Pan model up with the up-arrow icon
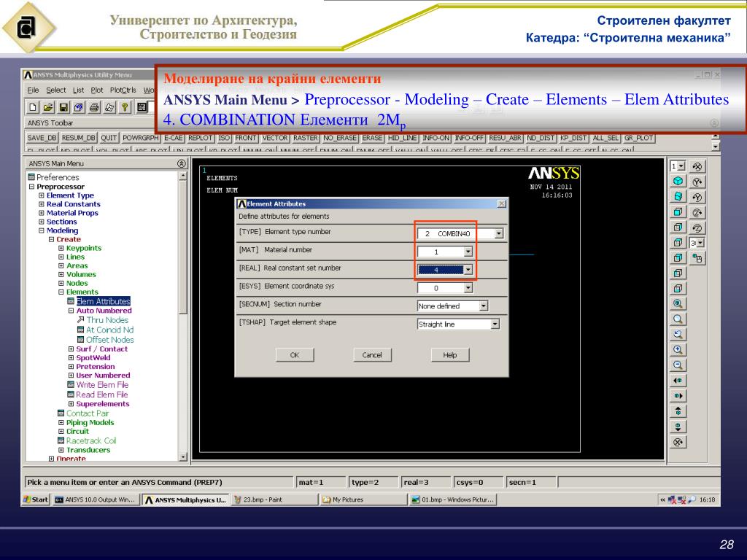747x560 pixels. 678,411
